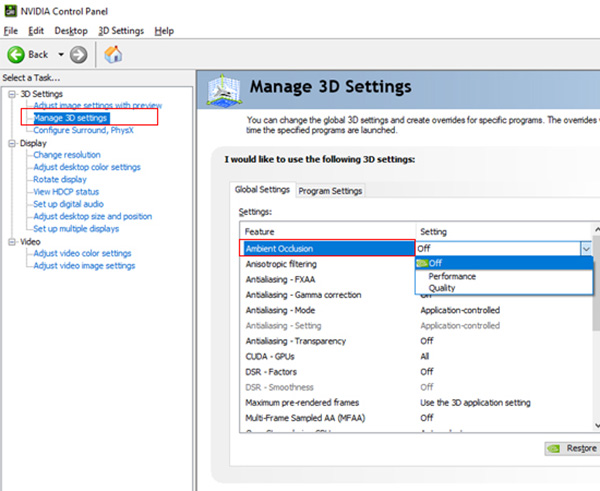
Task: Choose Quality option in dropdown list
Action: [x=441, y=288]
